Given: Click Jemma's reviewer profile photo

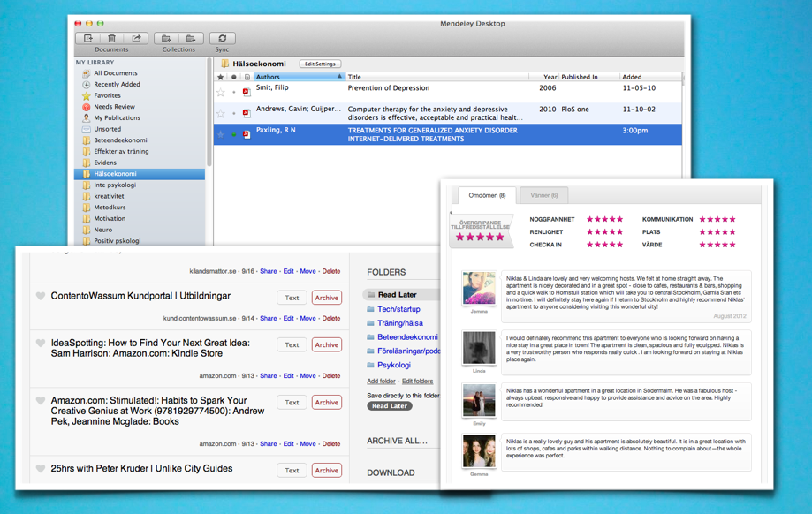Looking at the screenshot, I should tap(479, 289).
